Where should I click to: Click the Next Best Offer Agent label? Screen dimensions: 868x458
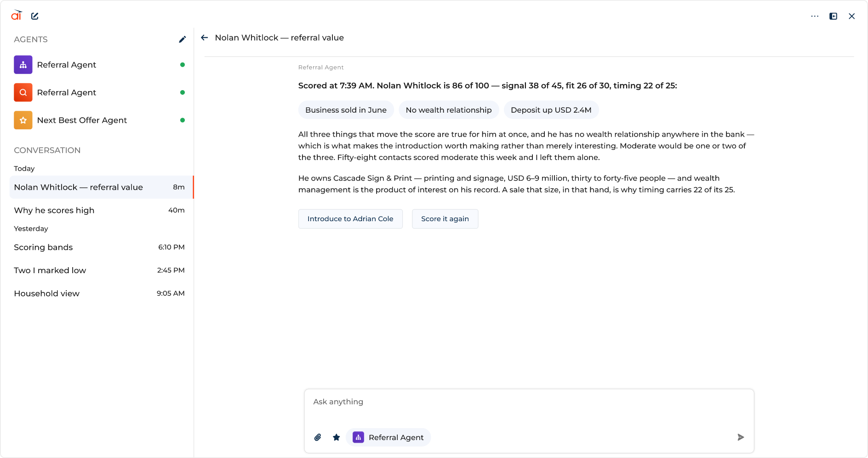pyautogui.click(x=82, y=120)
